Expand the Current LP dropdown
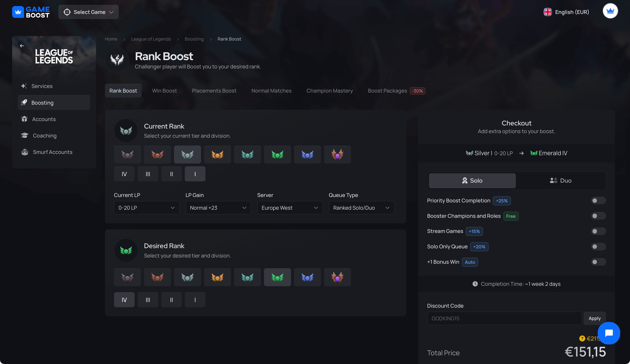630x364 pixels. click(146, 208)
